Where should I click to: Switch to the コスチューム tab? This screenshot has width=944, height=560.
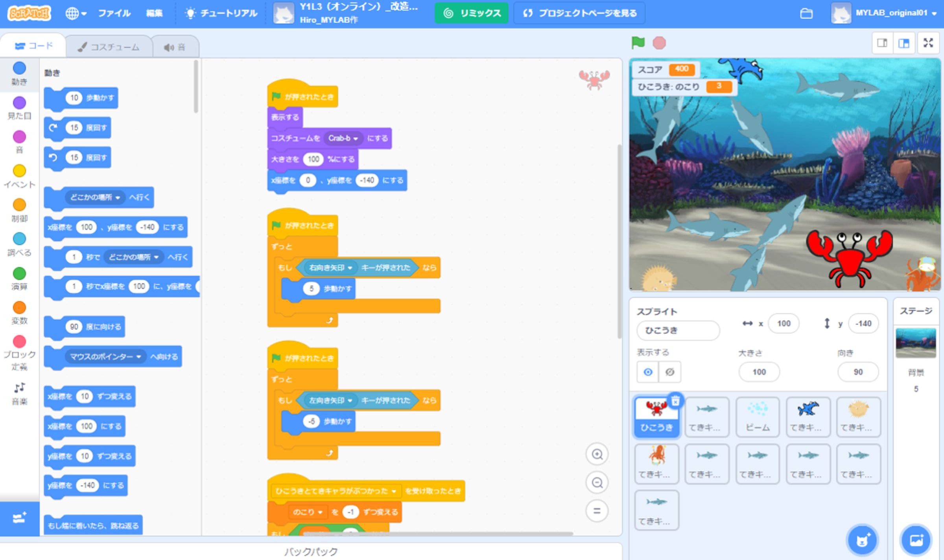109,47
